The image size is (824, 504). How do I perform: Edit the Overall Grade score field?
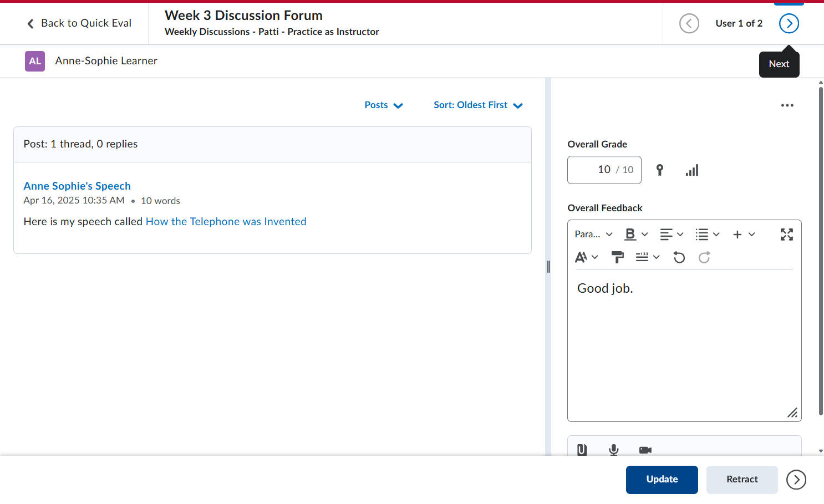pos(604,170)
